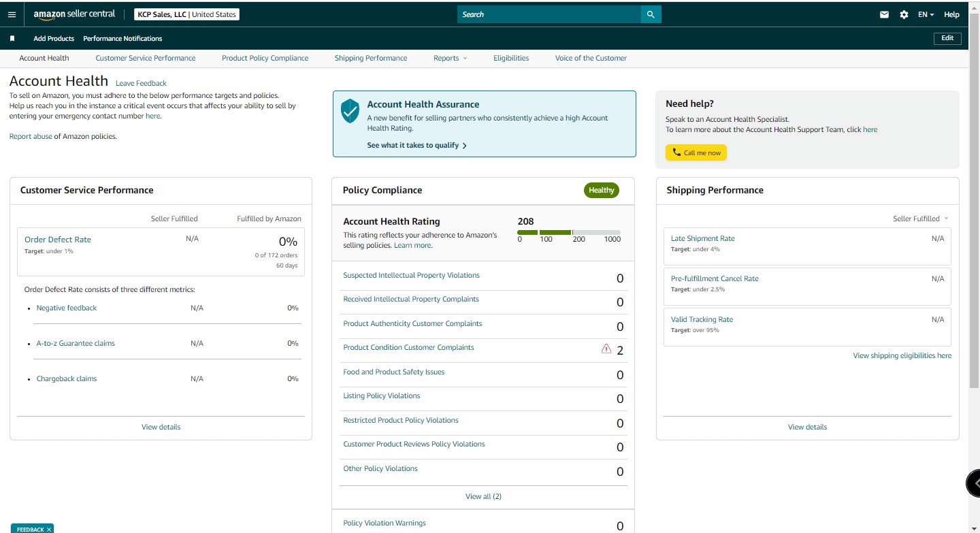Viewport: 980px width, 533px height.
Task: Open the hamburger navigation menu
Action: pyautogui.click(x=12, y=14)
